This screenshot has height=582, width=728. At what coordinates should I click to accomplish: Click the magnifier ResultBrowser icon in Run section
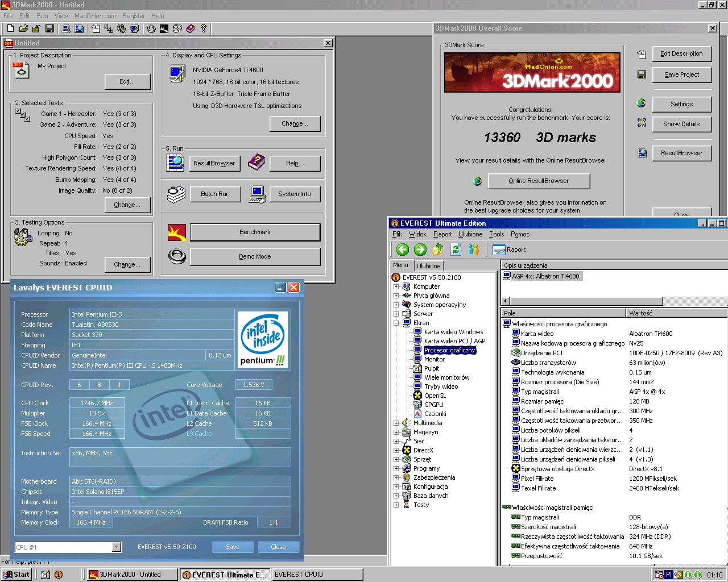tap(175, 163)
